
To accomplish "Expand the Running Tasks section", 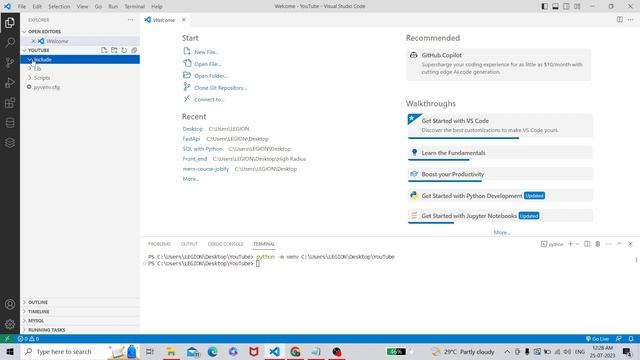I will pyautogui.click(x=80, y=330).
